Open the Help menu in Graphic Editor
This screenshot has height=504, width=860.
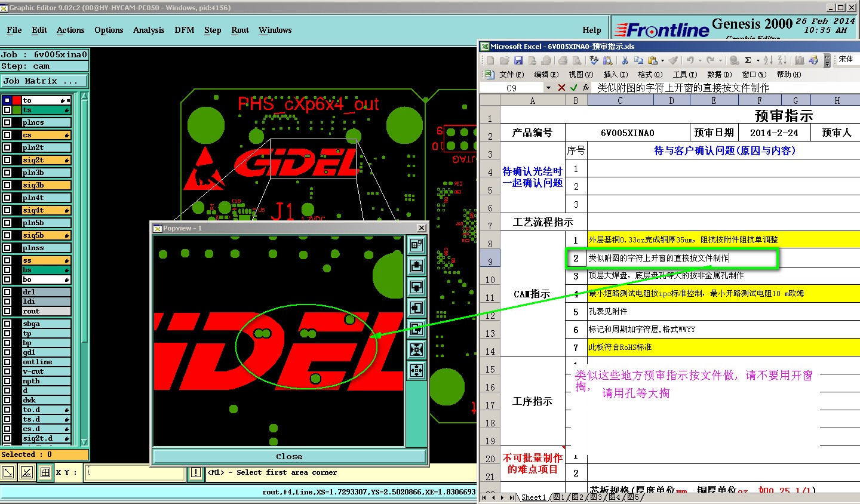click(x=592, y=30)
